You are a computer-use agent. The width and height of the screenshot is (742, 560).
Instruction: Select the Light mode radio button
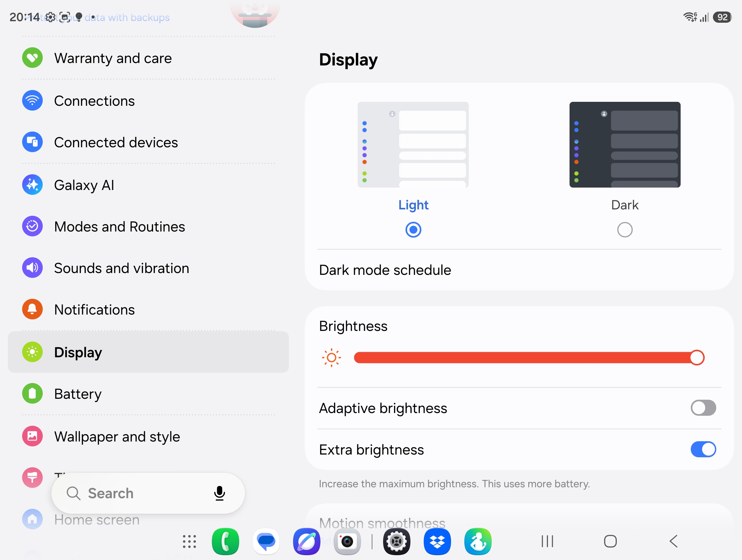click(413, 230)
